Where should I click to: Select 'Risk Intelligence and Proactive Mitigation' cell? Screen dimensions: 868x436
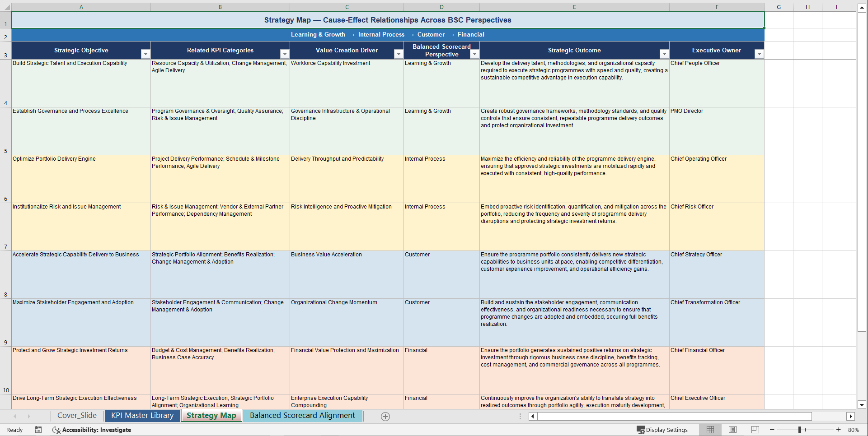coord(347,227)
